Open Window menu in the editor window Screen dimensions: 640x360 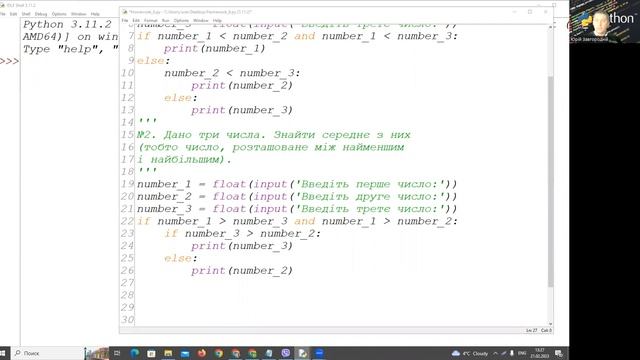[x=200, y=20]
